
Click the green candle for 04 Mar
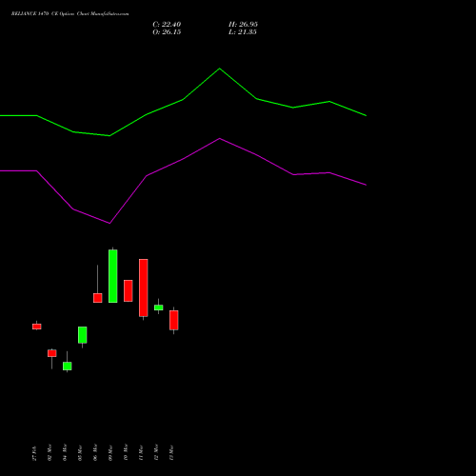click(68, 366)
